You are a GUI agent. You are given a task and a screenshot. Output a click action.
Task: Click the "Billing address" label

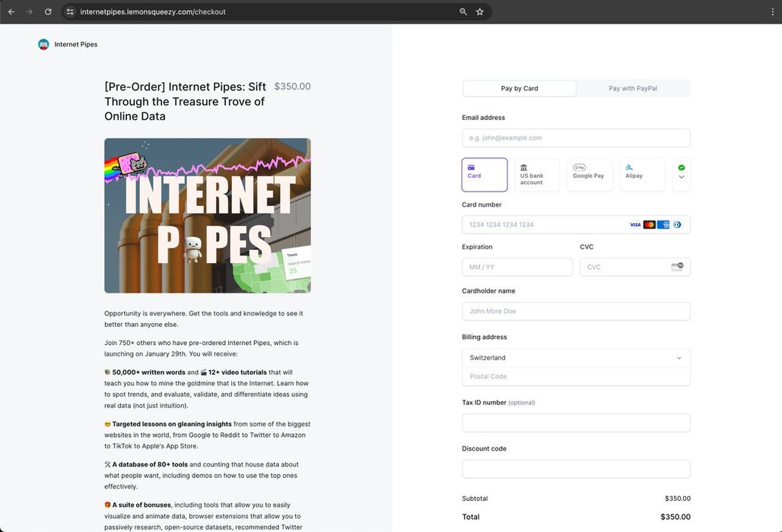tap(485, 337)
